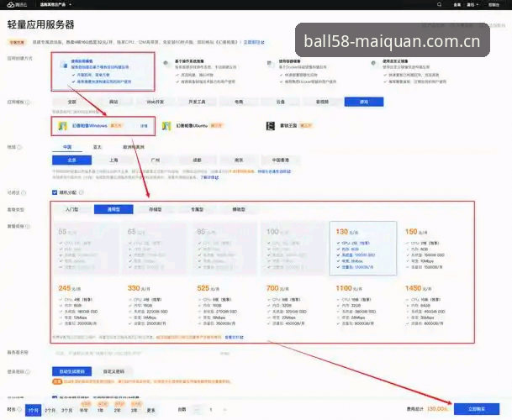Select the 云盘 template category tab
This screenshot has height=420, width=512.
281,102
